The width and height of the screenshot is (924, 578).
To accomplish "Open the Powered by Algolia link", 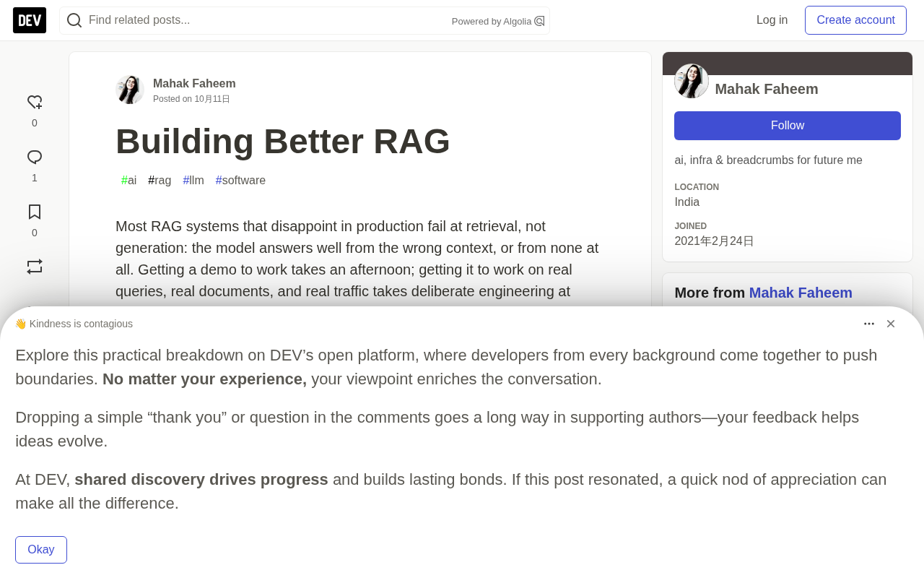I will 498,21.
